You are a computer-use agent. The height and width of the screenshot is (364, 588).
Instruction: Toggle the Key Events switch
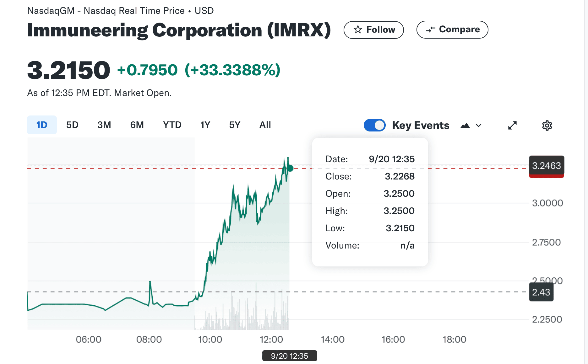374,125
